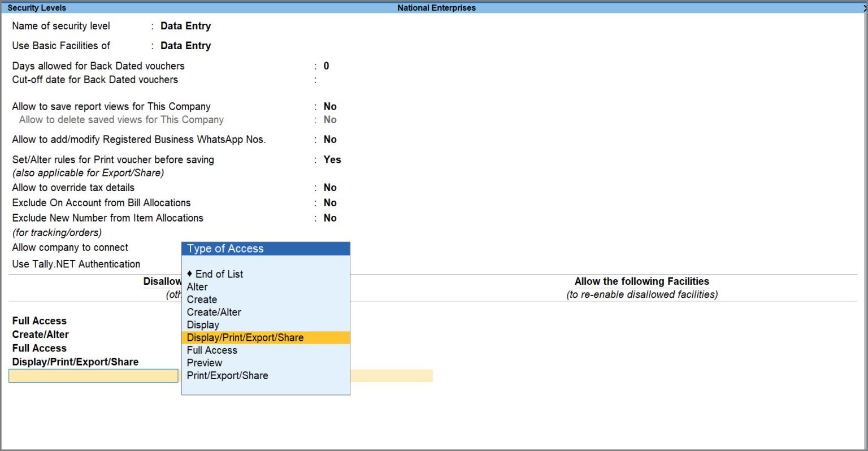The image size is (868, 451).
Task: Select "Alter" from Type of Access list
Action: tap(197, 287)
